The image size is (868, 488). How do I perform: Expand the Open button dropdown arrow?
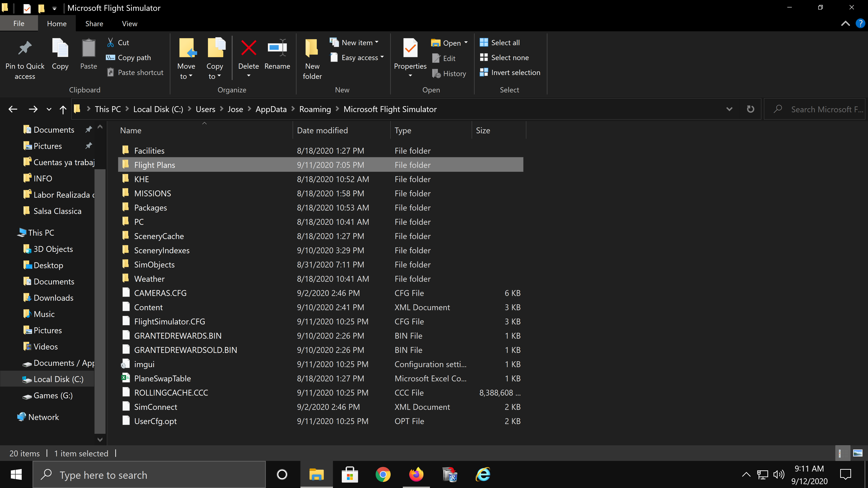click(466, 42)
